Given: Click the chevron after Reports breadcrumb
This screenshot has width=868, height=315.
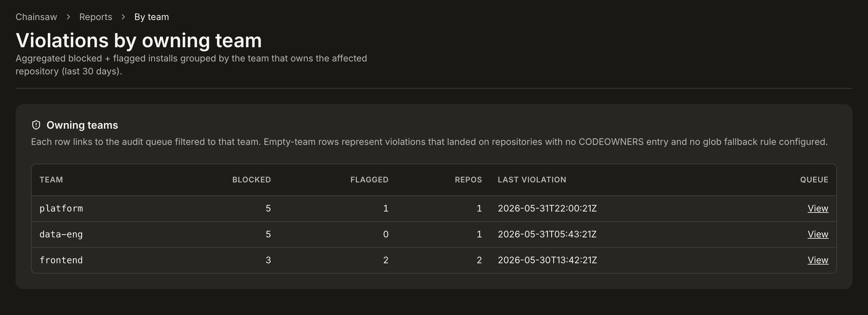Looking at the screenshot, I should 123,17.
